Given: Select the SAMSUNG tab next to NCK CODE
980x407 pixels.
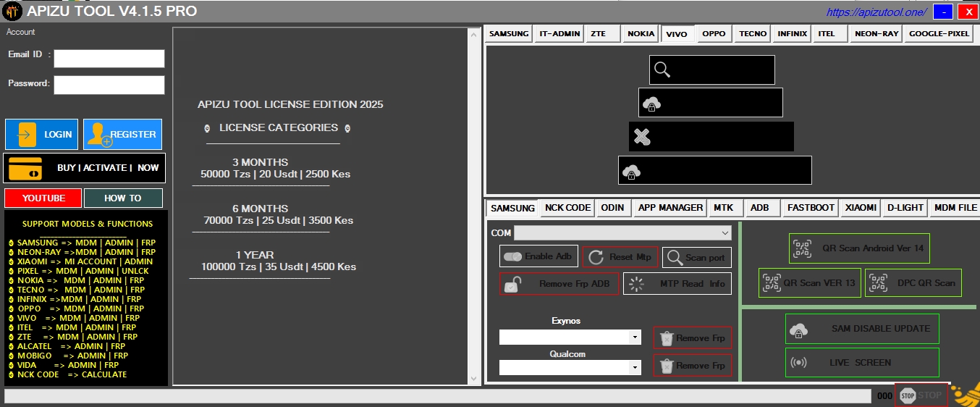Looking at the screenshot, I should 512,208.
